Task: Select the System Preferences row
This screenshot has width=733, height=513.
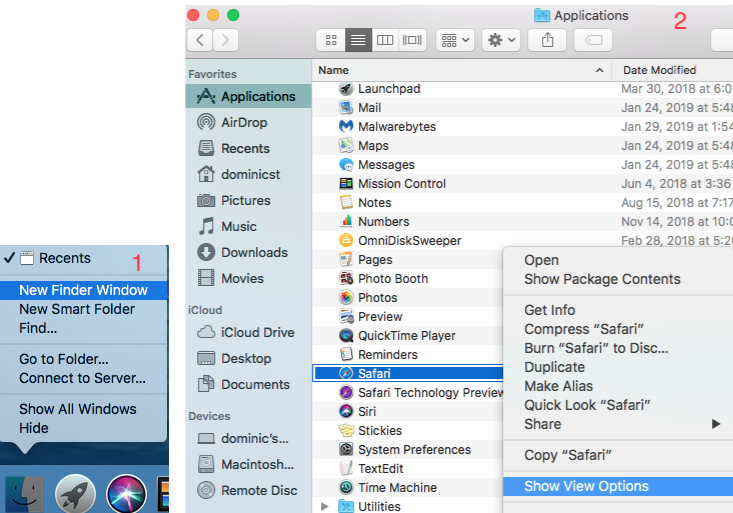Action: point(408,449)
